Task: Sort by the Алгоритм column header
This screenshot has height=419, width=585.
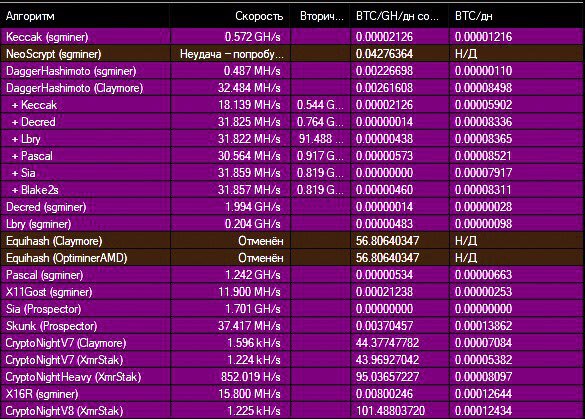Action: 85,16
